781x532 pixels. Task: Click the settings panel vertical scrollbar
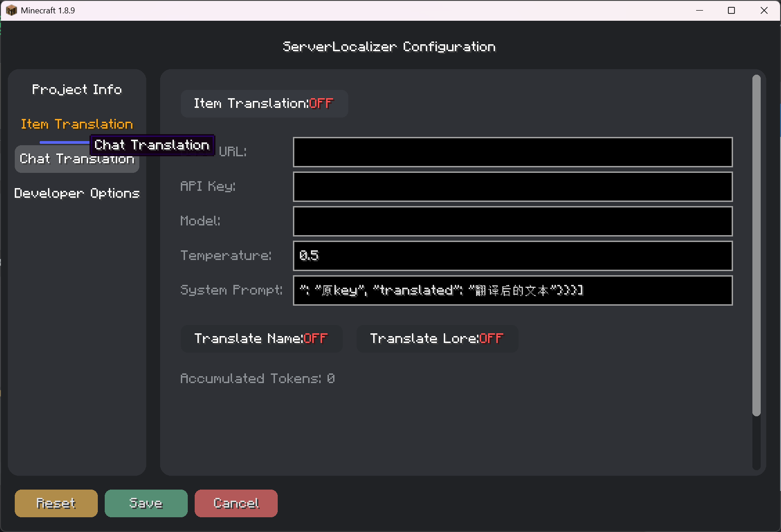click(756, 245)
